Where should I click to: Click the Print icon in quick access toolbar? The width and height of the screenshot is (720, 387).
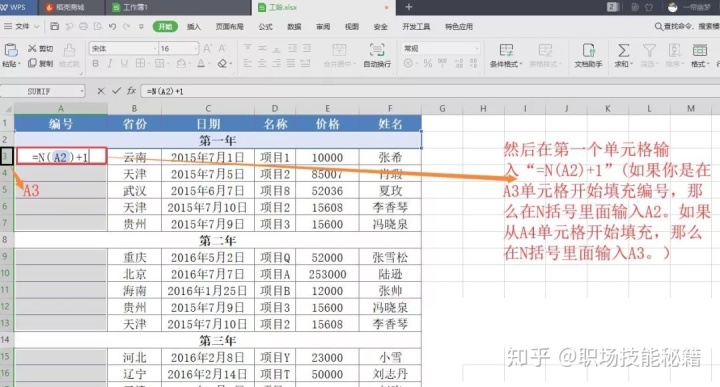coord(83,27)
